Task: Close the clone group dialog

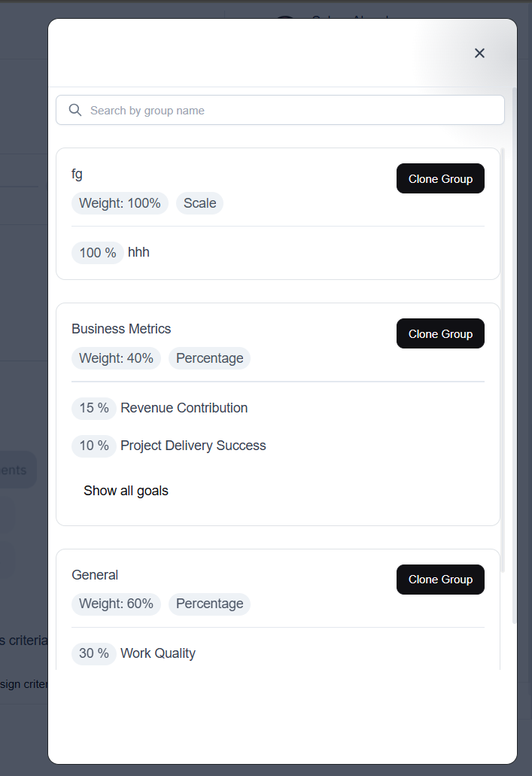Action: click(x=479, y=53)
